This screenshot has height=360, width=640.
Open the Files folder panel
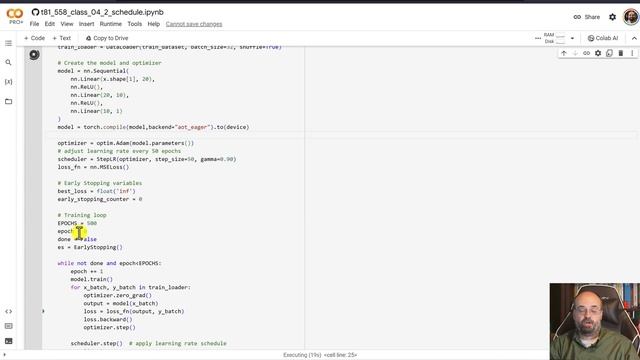8,101
